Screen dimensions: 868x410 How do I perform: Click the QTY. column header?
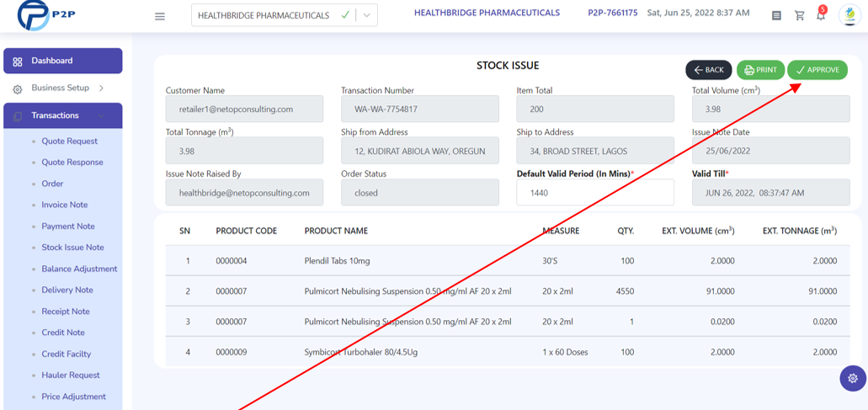(626, 231)
